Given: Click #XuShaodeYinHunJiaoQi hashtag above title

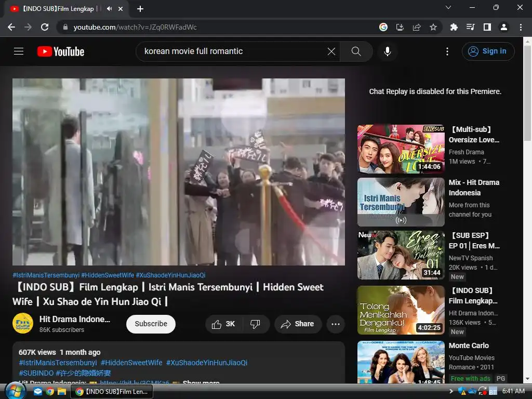Looking at the screenshot, I should pos(170,275).
